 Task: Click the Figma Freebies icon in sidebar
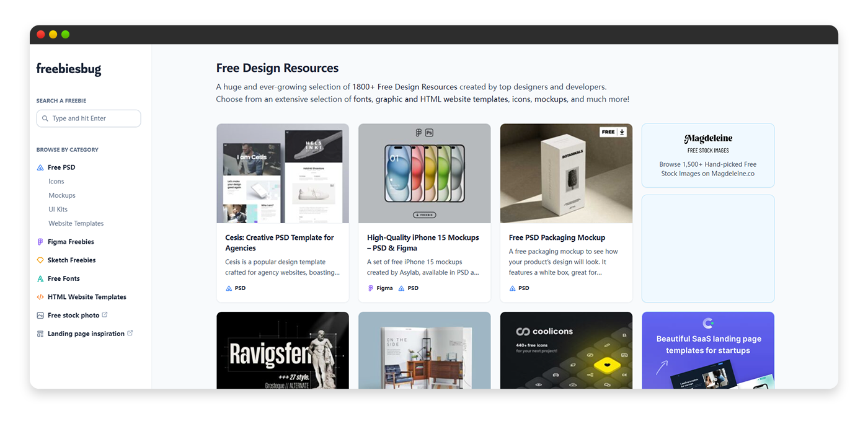point(40,242)
